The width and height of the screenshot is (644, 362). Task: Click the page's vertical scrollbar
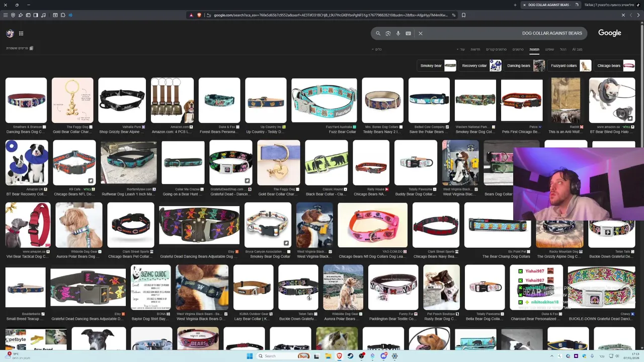tap(642, 186)
